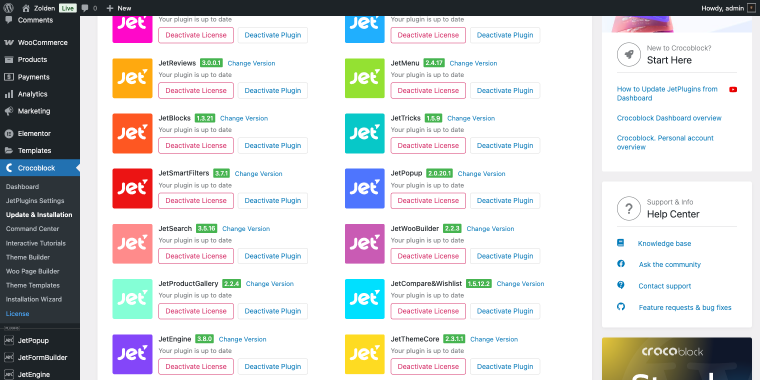The width and height of the screenshot is (760, 380).
Task: Deactivate Plugin JetSearch
Action: click(273, 256)
